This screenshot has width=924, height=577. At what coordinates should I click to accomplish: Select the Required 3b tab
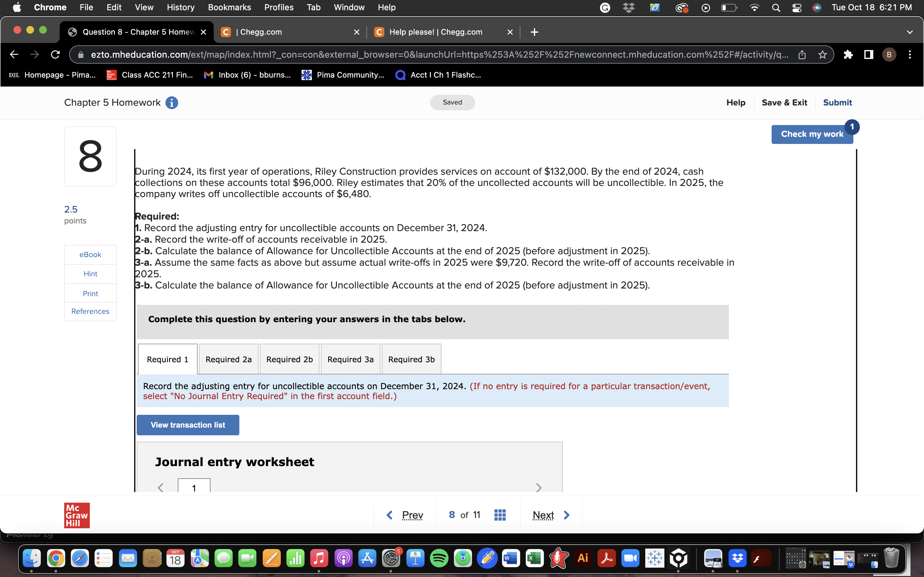(x=411, y=359)
